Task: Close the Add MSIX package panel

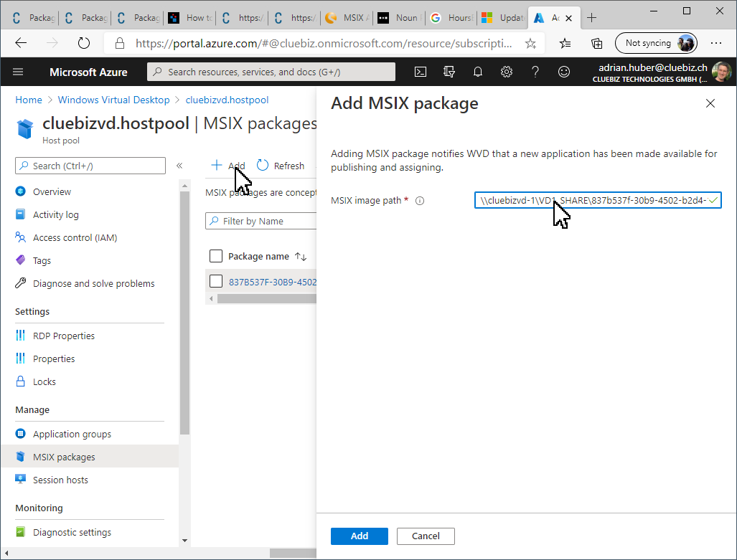Action: [x=710, y=103]
